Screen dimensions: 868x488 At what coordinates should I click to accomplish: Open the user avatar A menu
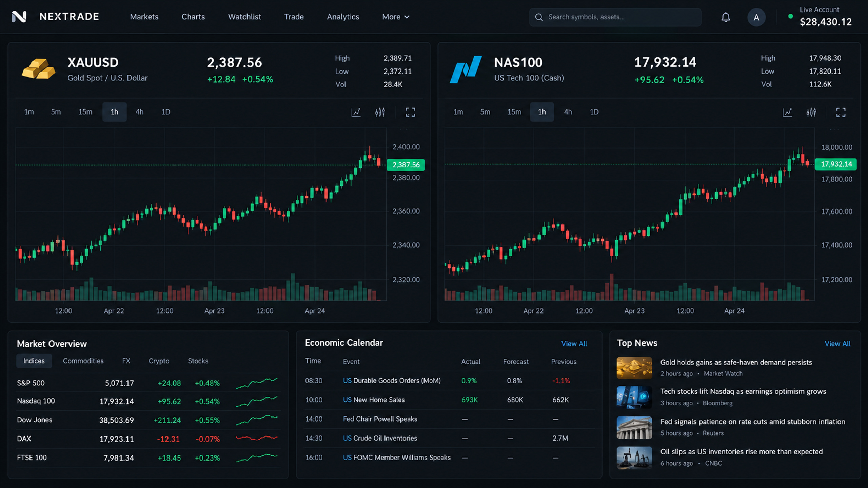click(x=756, y=17)
